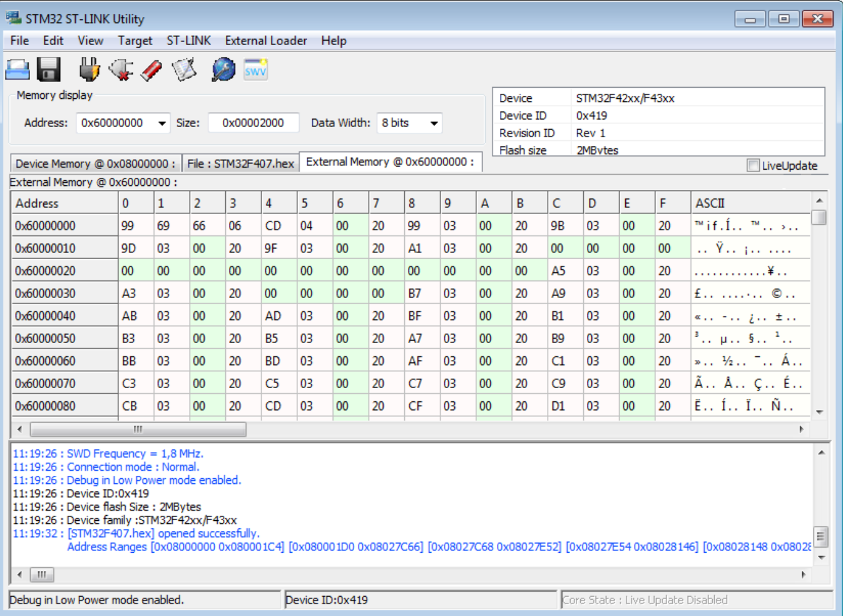Switch to File : STM32F407.hex tab
This screenshot has width=843, height=616.
coord(240,163)
